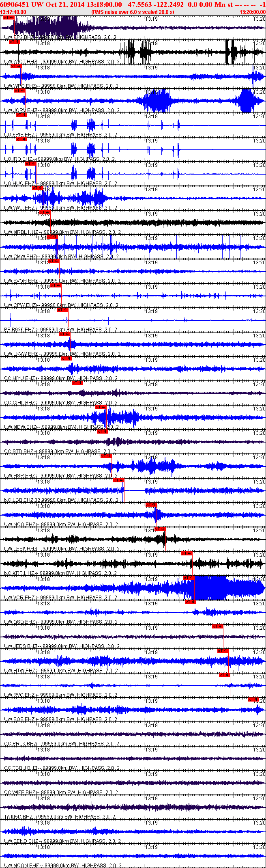The image size is (266, 868).
Task: Click the 'UW.BEND.EHZ' station label
Action: click(x=22, y=841)
